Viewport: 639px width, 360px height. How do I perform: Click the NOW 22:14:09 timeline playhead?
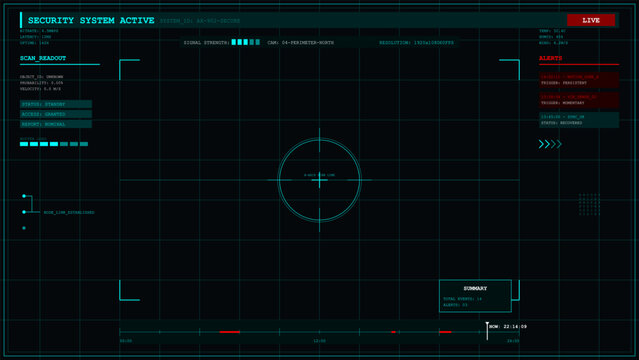click(x=487, y=331)
